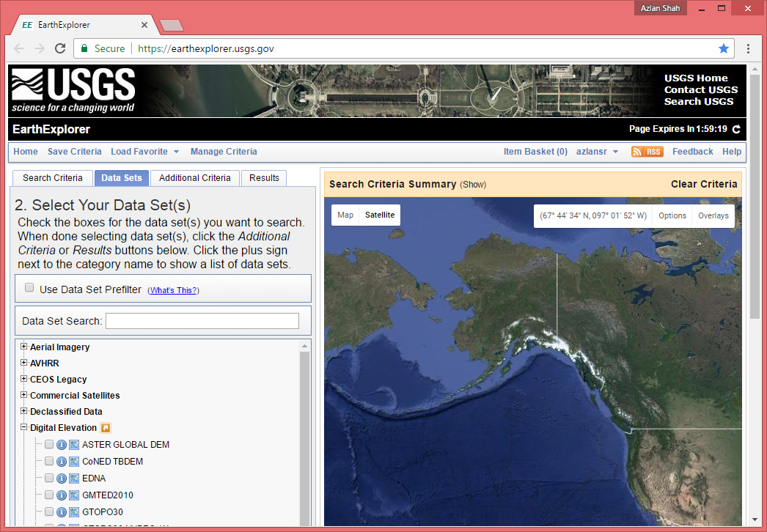This screenshot has width=767, height=532.
Task: Check the GMTED2010 dataset box
Action: pos(49,495)
